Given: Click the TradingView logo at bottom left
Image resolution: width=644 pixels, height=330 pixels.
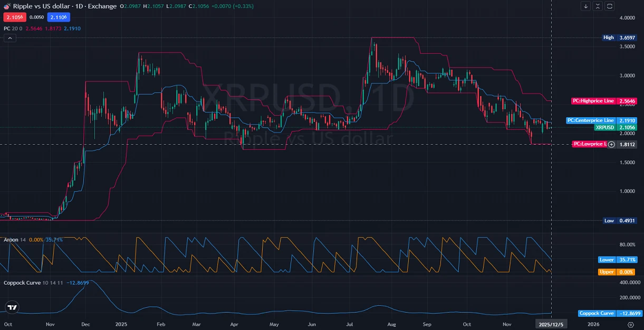Looking at the screenshot, I should click(12, 307).
